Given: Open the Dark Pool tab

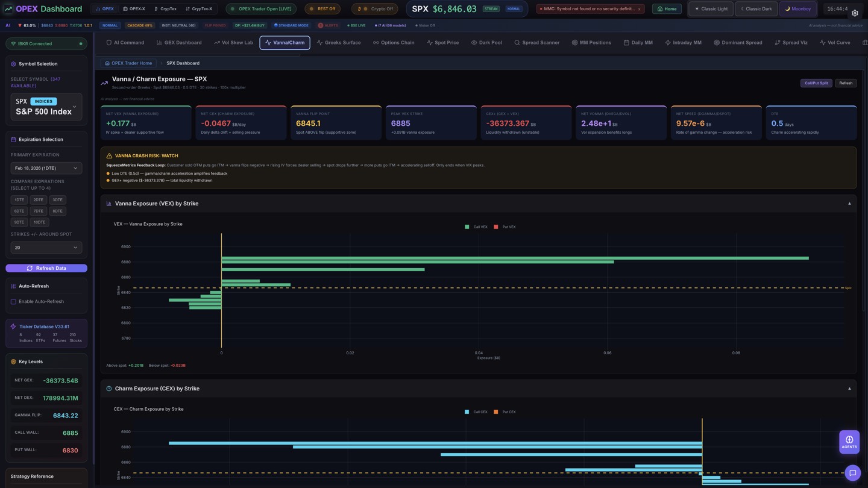Looking at the screenshot, I should (486, 43).
